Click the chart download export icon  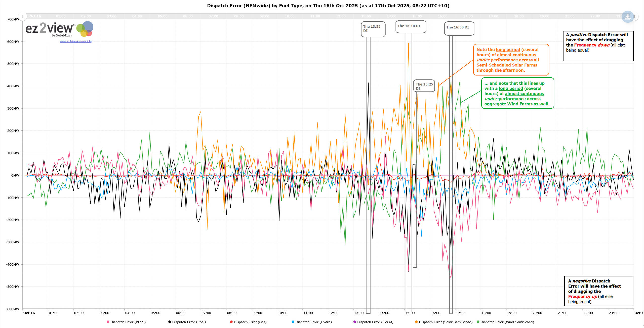coord(628,17)
